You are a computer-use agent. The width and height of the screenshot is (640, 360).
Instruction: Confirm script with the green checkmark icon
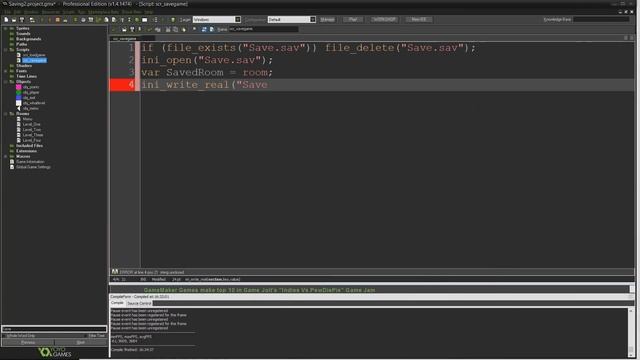click(114, 29)
